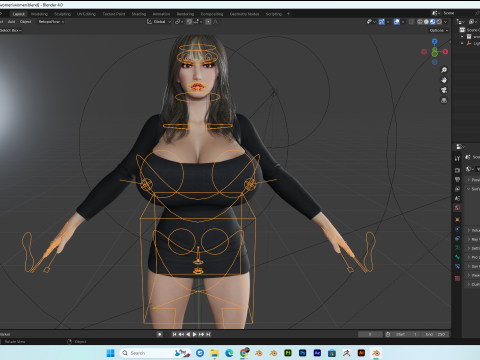The height and width of the screenshot is (360, 480).
Task: Open the Select Box tool dropdown
Action: 11,30
